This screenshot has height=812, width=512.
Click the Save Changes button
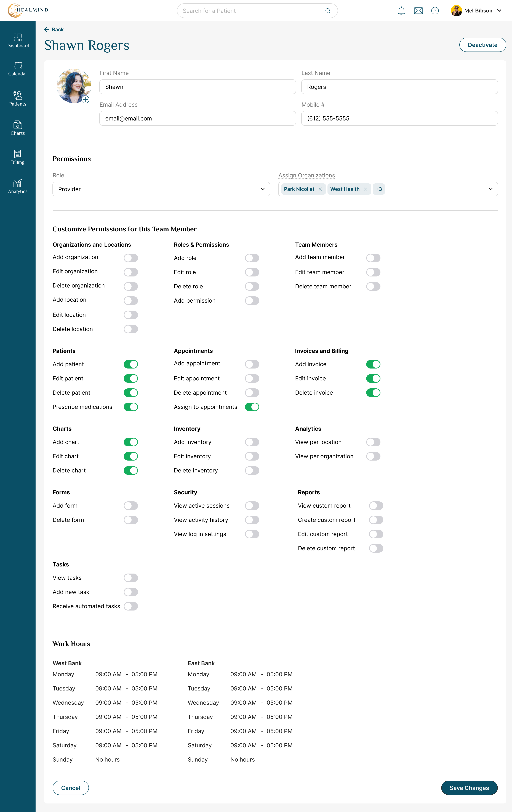pos(469,788)
